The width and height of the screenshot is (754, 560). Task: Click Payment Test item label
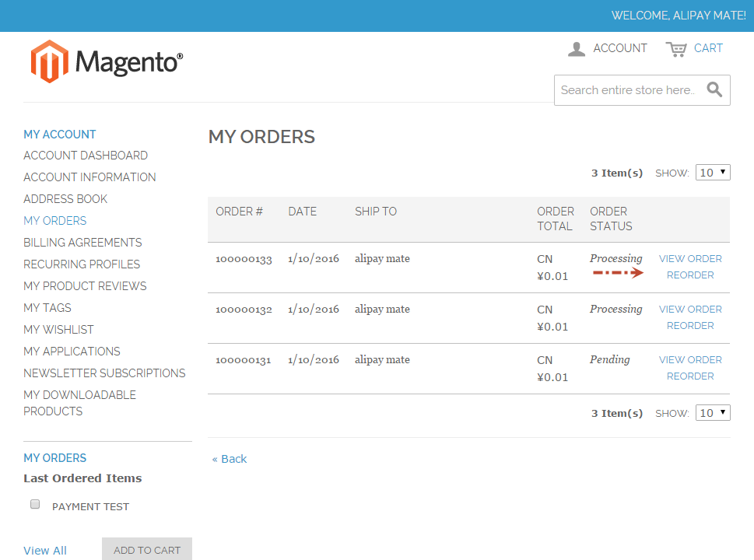[90, 506]
